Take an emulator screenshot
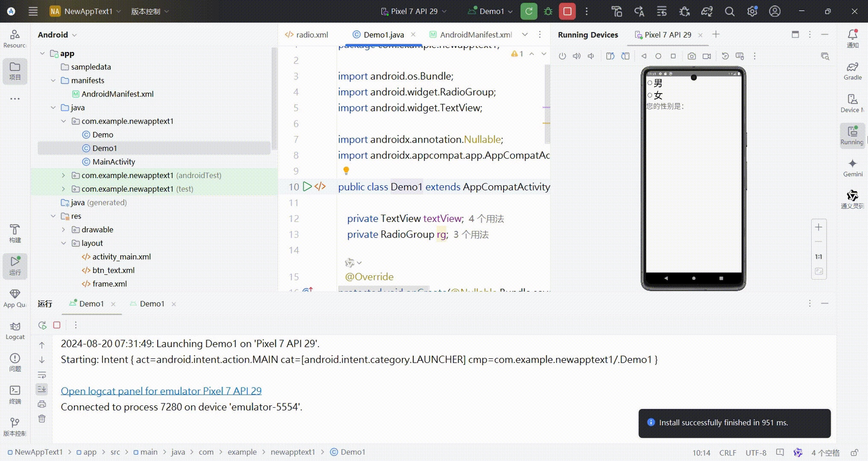The height and width of the screenshot is (461, 868). click(692, 56)
